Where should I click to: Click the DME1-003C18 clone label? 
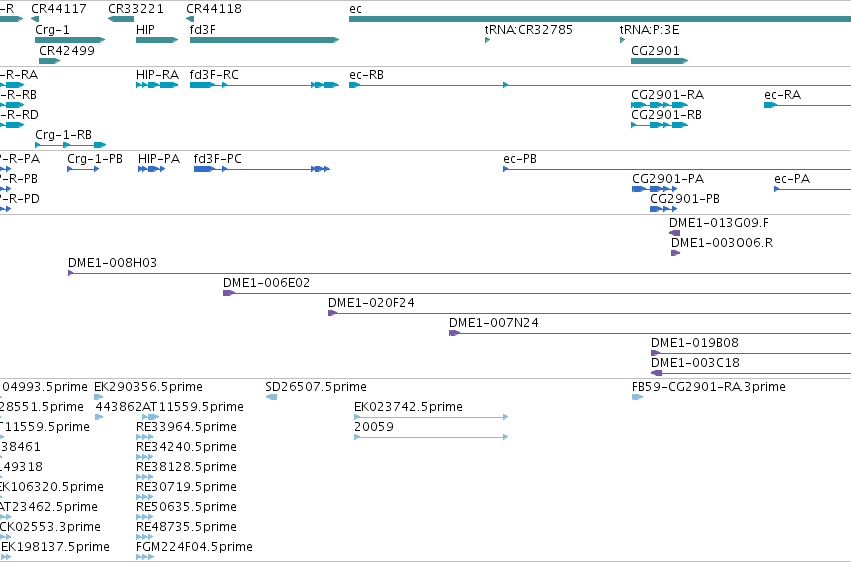coord(695,363)
